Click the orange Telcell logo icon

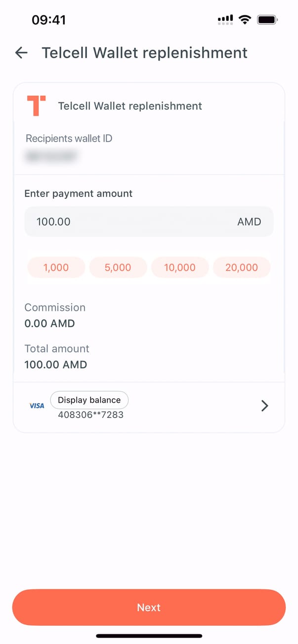[x=36, y=106]
